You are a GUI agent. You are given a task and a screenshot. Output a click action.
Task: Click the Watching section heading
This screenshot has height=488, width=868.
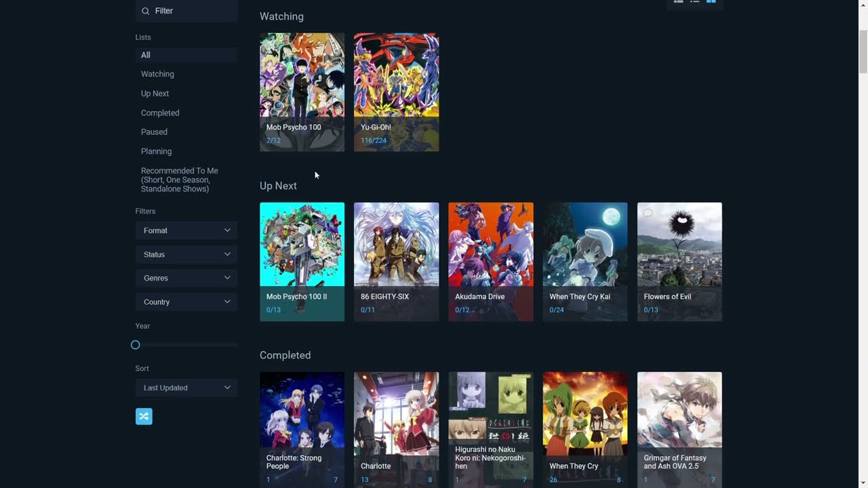281,16
